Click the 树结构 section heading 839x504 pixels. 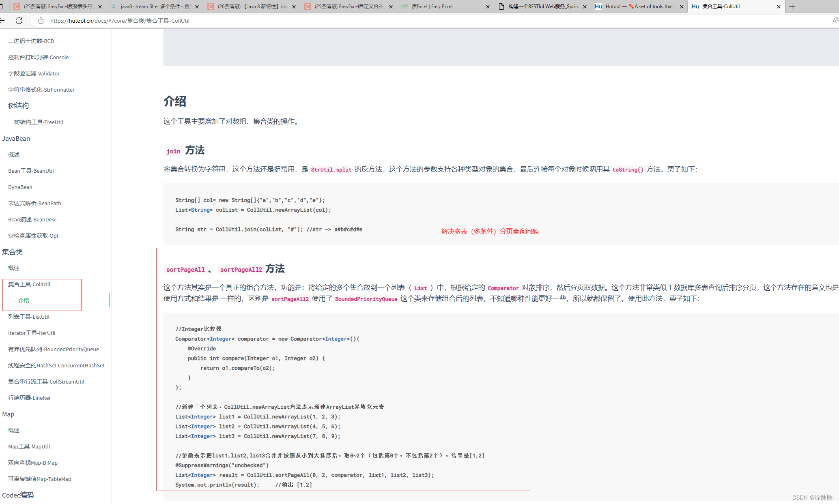pos(18,106)
